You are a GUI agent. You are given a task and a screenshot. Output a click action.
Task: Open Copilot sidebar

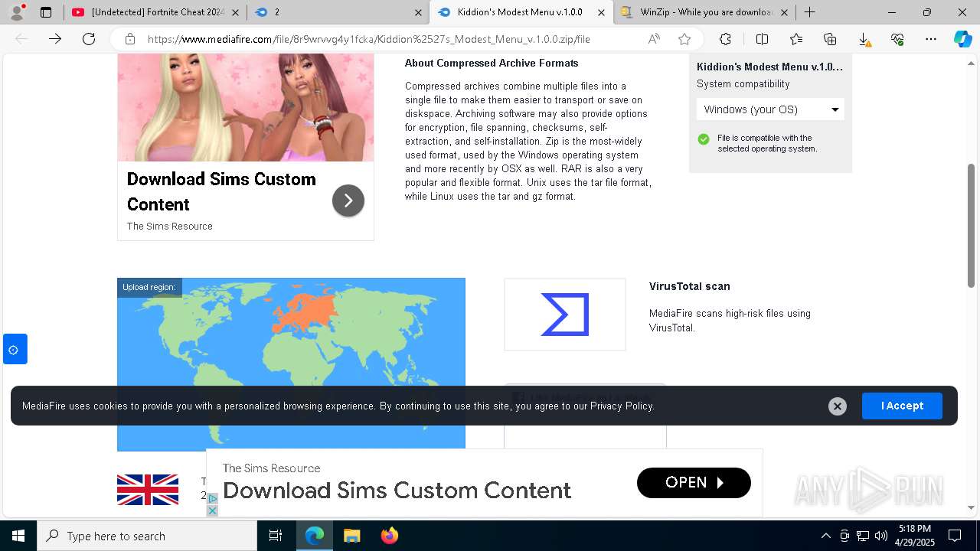[x=962, y=39]
